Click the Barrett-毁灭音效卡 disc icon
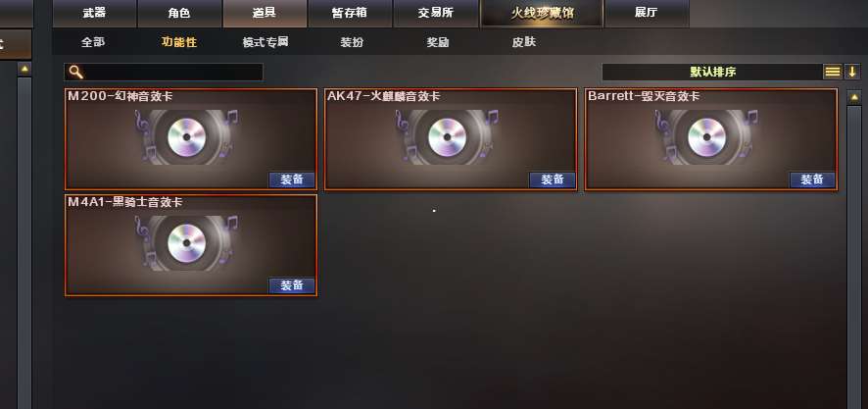The height and width of the screenshot is (409, 868). click(x=706, y=137)
